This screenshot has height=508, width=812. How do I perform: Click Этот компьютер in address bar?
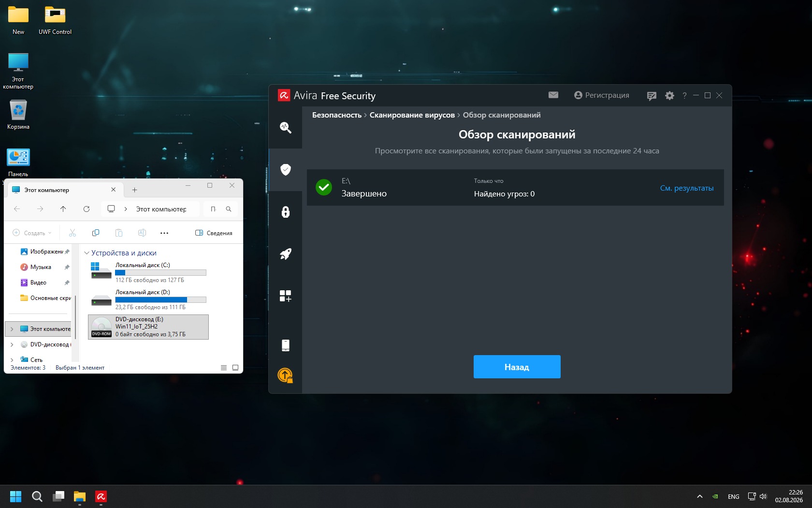pos(161,209)
